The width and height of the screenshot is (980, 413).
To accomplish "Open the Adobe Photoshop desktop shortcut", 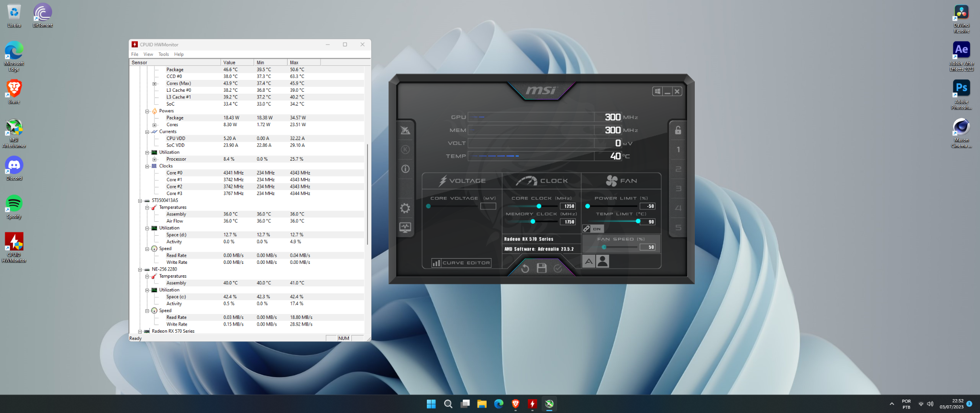I will point(961,95).
